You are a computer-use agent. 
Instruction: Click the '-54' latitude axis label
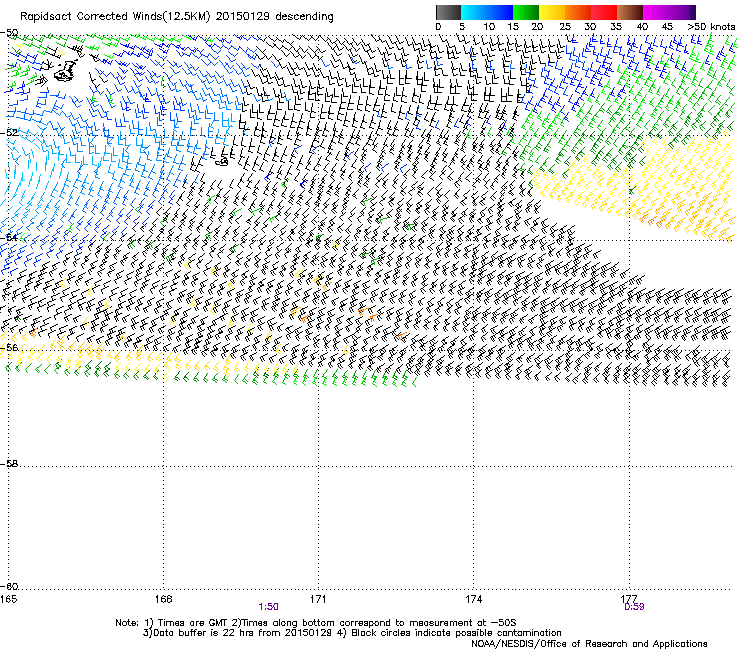coord(9,237)
